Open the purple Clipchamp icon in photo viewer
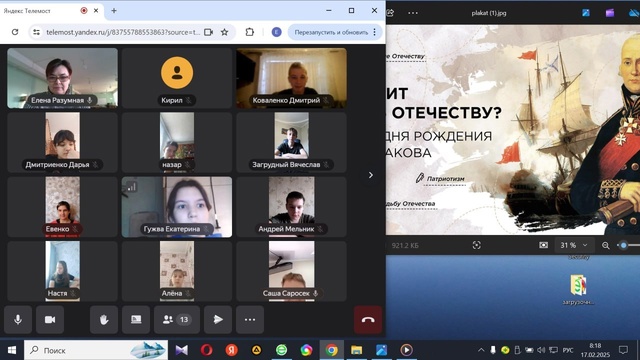 click(x=610, y=13)
